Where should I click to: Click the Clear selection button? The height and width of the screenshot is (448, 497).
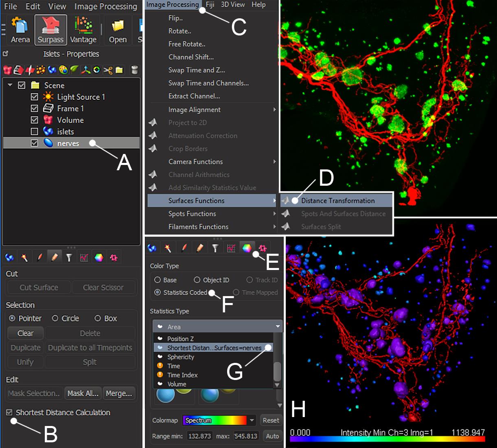pos(26,333)
